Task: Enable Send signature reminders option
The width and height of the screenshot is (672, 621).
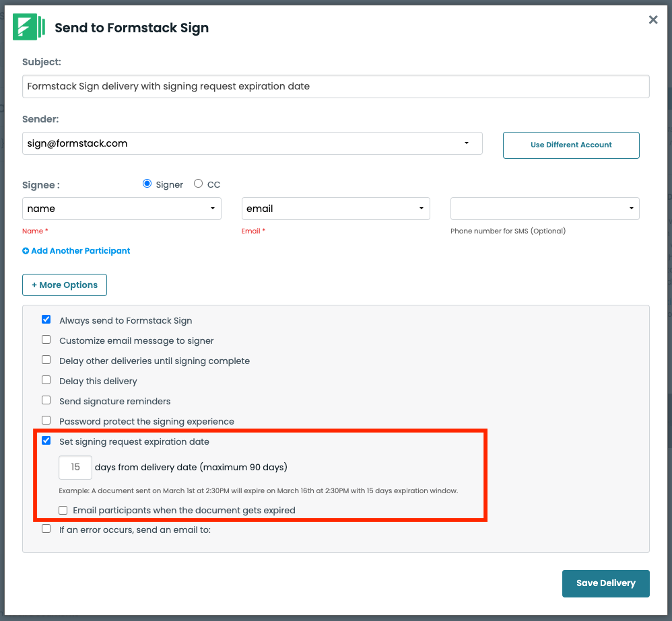Action: click(x=46, y=400)
